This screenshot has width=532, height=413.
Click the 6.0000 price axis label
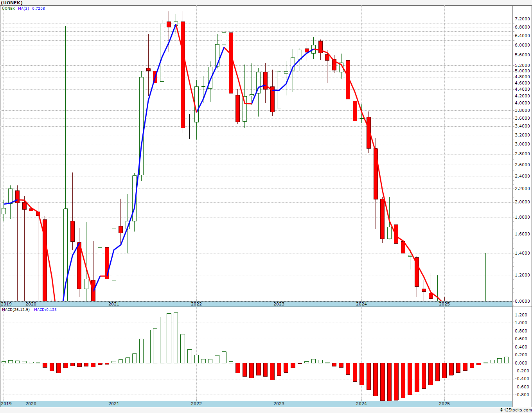[x=522, y=45]
